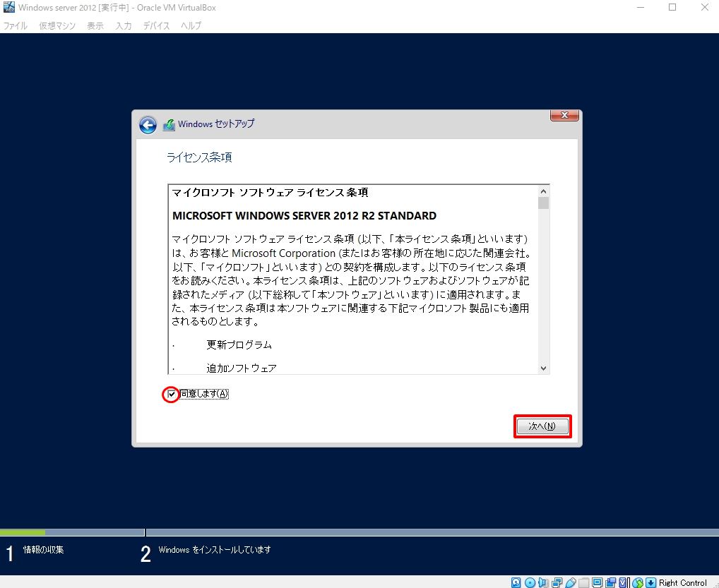Close the Windows Setup dialog
719x588 pixels.
(564, 115)
